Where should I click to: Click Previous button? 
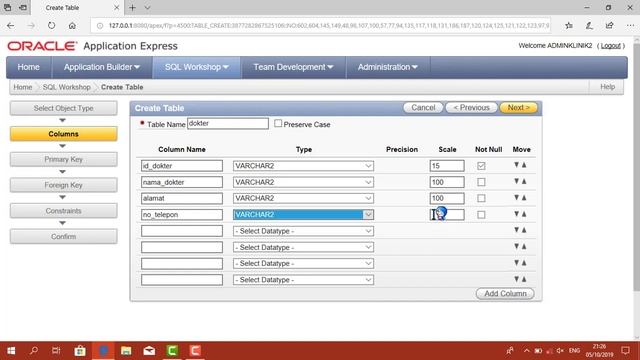coord(471,107)
